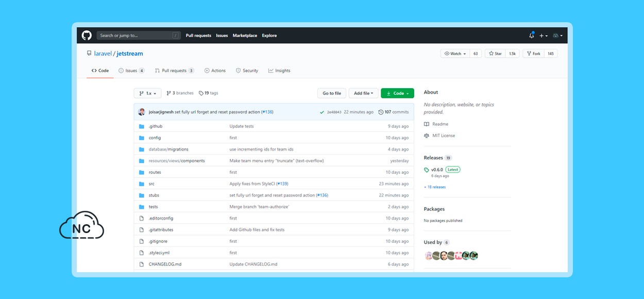The height and width of the screenshot is (299, 644).
Task: Open 'Merge branch team-authorize' commit message
Action: point(259,207)
